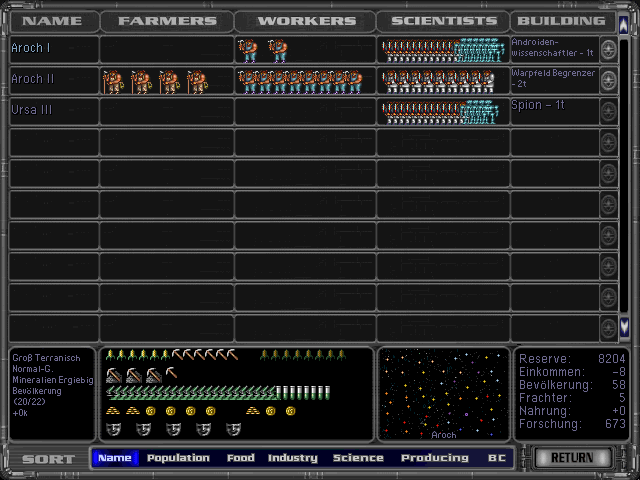Sort by the Science tab
Viewport: 640px width, 480px height.
pyautogui.click(x=358, y=458)
